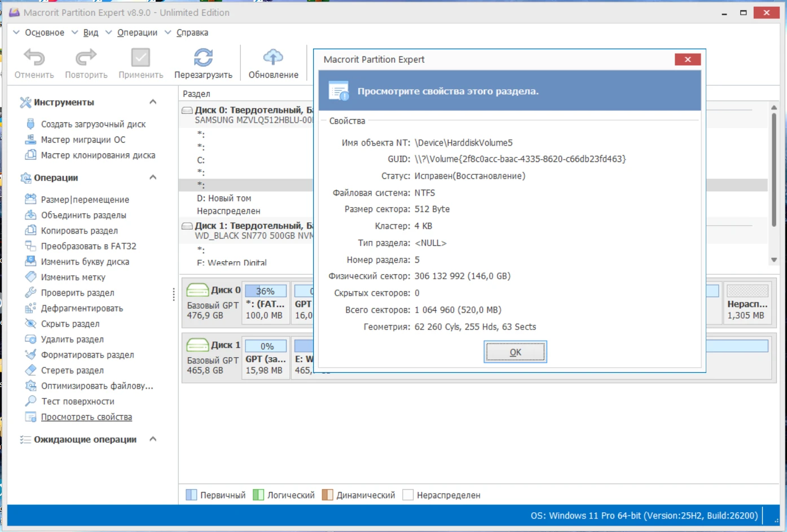The height and width of the screenshot is (532, 787).
Task: Click the Обновление update cloud icon
Action: pos(273,58)
